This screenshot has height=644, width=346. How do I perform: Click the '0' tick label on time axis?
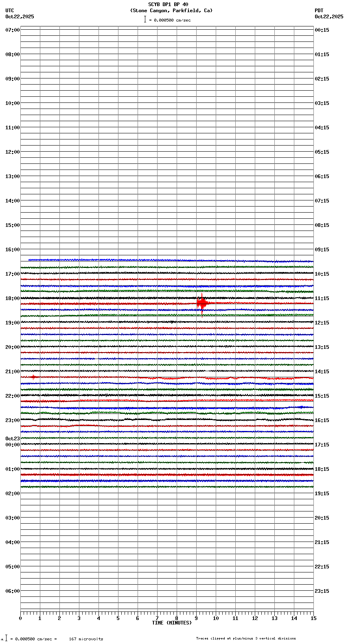tap(20, 618)
